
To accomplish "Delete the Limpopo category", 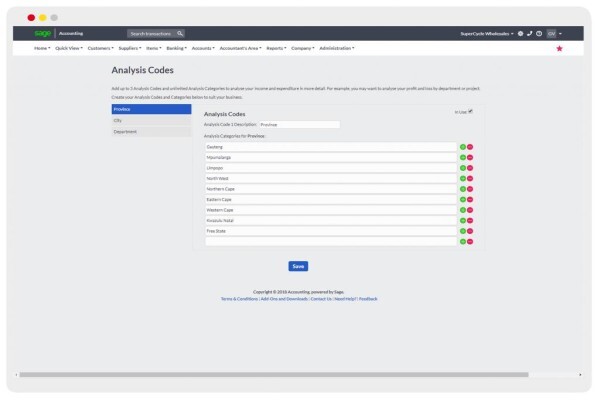I will click(x=470, y=168).
